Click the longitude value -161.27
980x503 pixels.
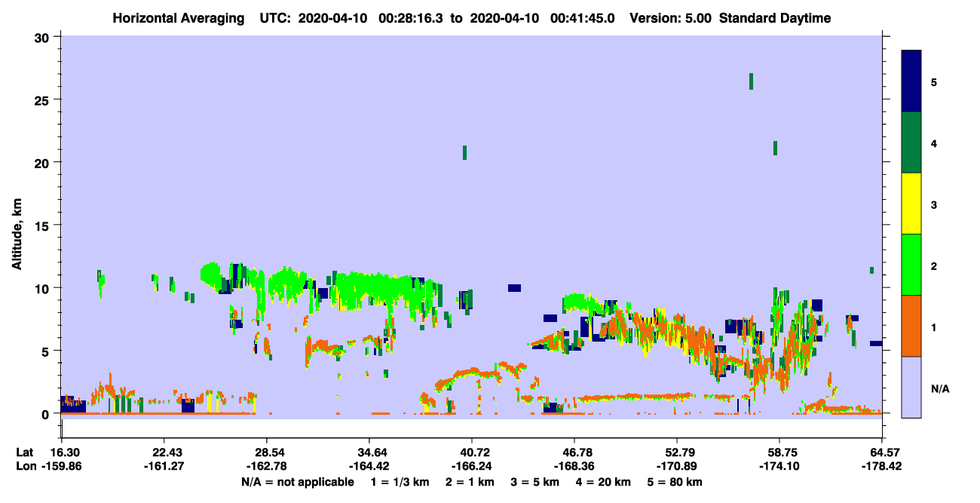164,467
